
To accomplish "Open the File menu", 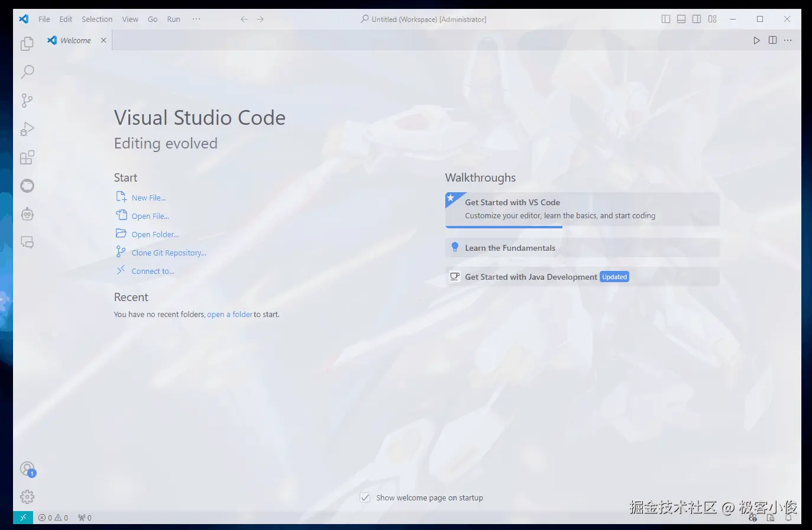I will [44, 19].
